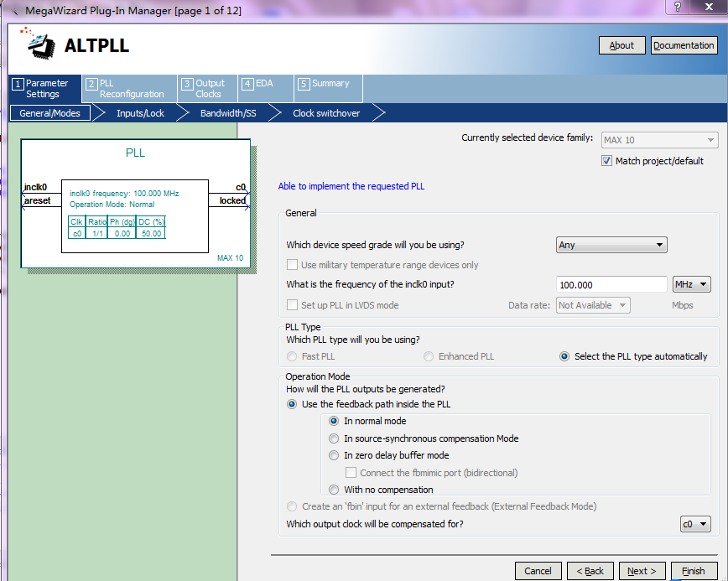Click the step 4 number box icon
Screen dimensions: 728x581
click(247, 84)
